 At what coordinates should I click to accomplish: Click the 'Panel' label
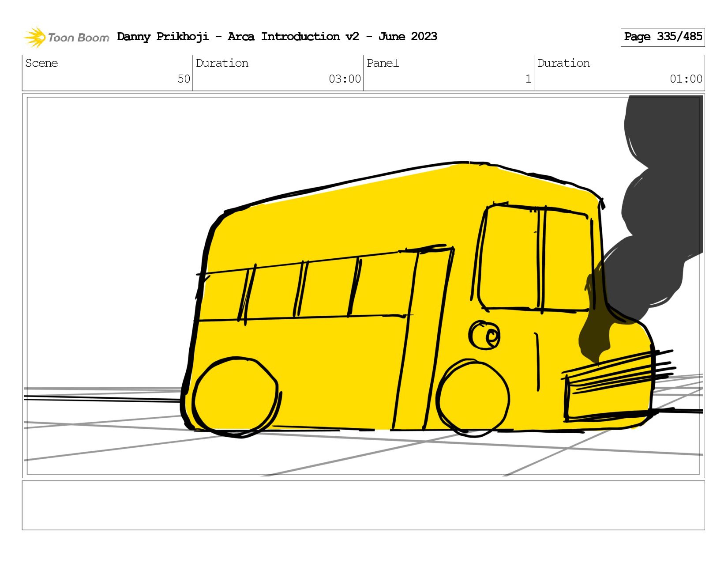click(x=383, y=63)
